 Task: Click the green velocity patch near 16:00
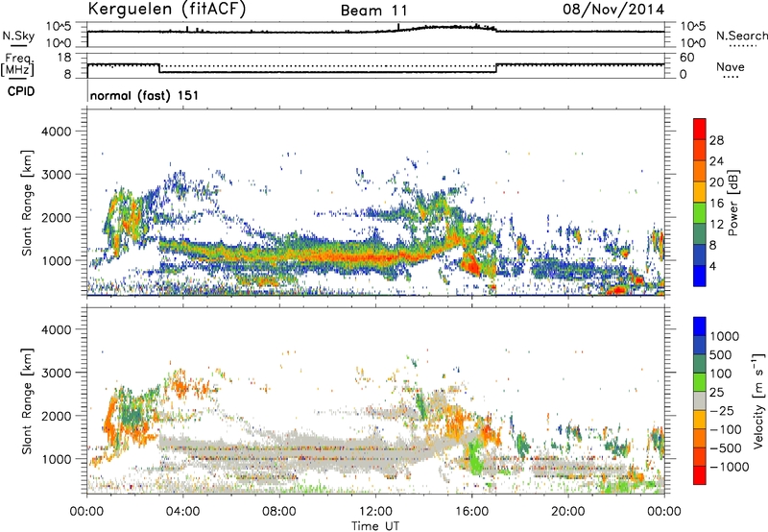pyautogui.click(x=474, y=457)
